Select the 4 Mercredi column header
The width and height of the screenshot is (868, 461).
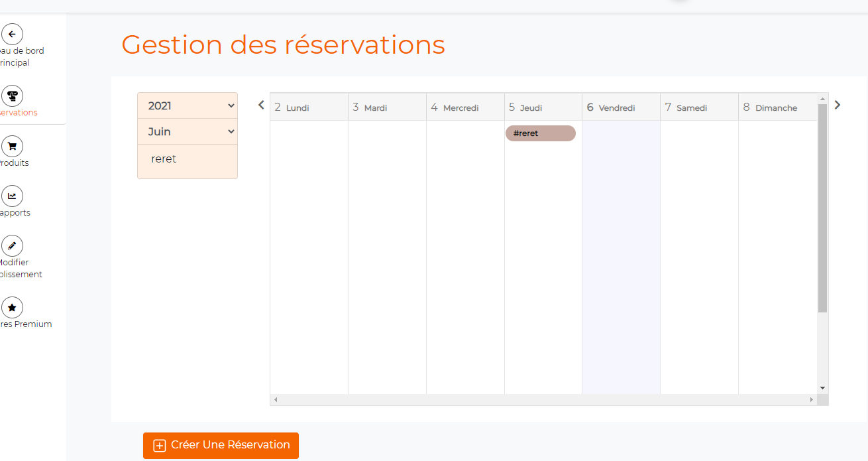click(465, 107)
